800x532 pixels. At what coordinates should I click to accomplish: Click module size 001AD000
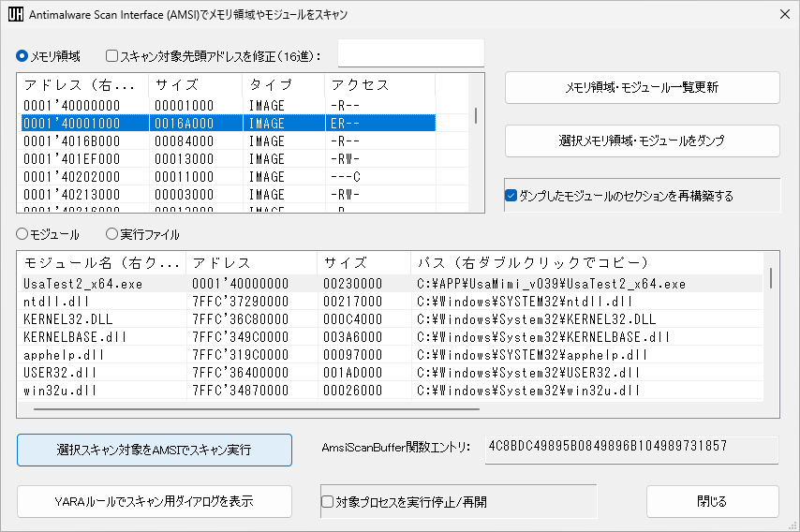click(352, 374)
